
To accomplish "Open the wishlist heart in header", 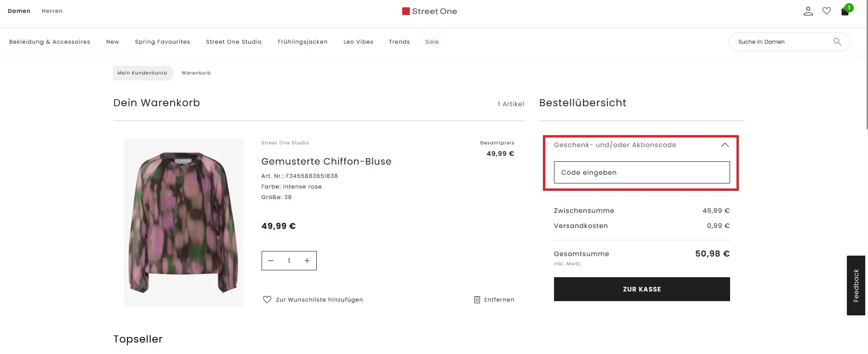I will coord(827,11).
